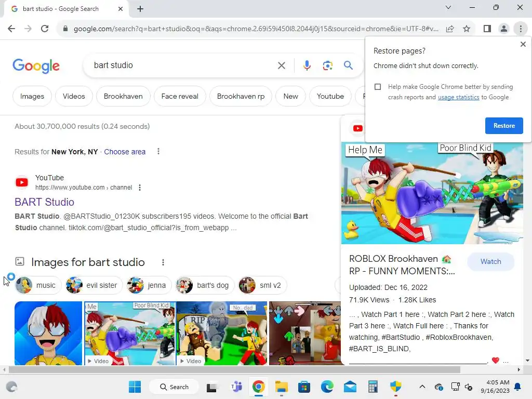
Task: Go back to the previous page
Action: [x=11, y=29]
